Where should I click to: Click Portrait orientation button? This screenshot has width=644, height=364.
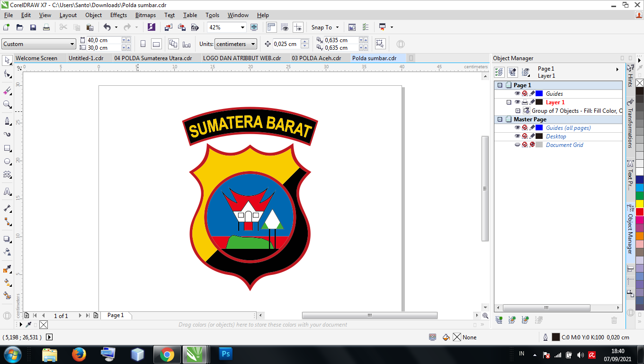pos(143,44)
